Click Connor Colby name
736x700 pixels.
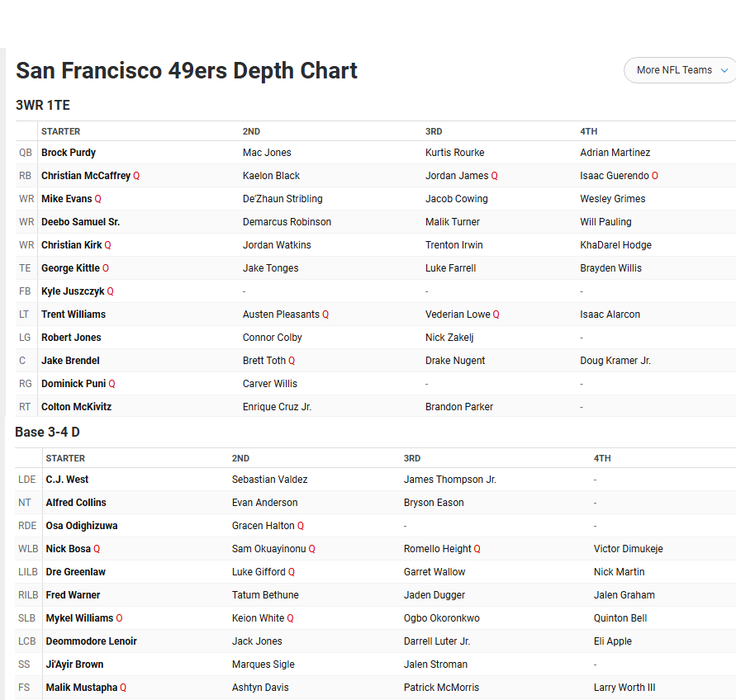click(x=273, y=338)
